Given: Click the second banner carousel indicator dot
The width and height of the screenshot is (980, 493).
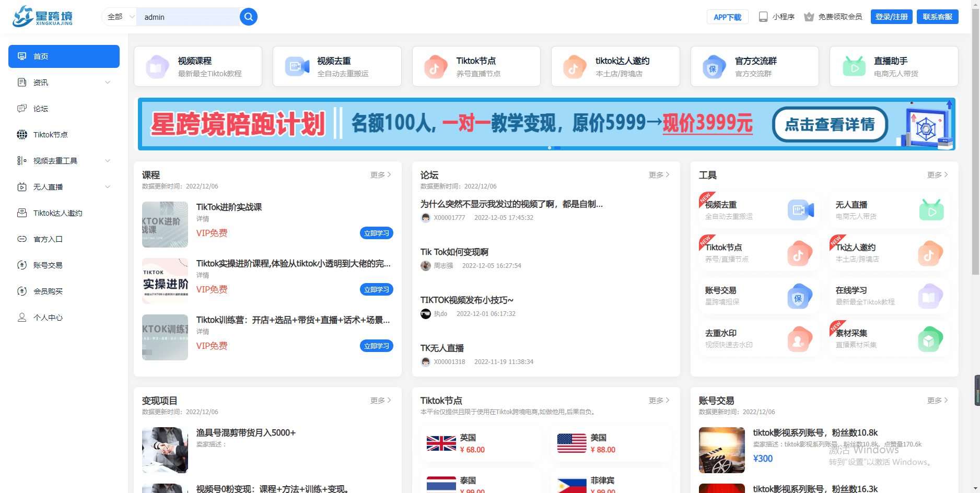Looking at the screenshot, I should pos(557,148).
